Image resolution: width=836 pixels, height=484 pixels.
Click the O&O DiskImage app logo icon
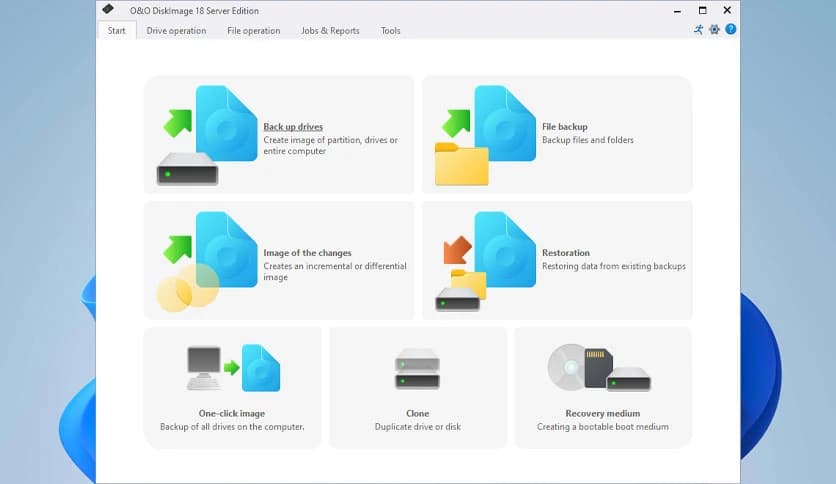tap(108, 9)
